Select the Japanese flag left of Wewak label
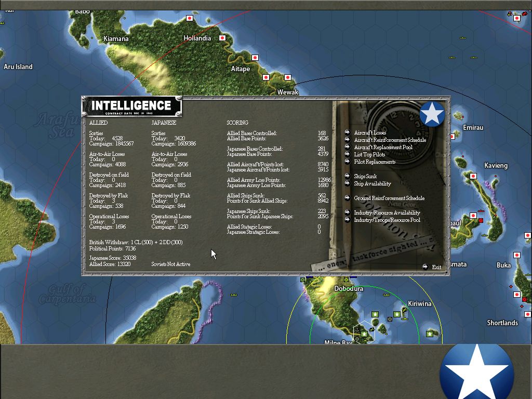Viewport: 532px width, 399px height. [266, 77]
